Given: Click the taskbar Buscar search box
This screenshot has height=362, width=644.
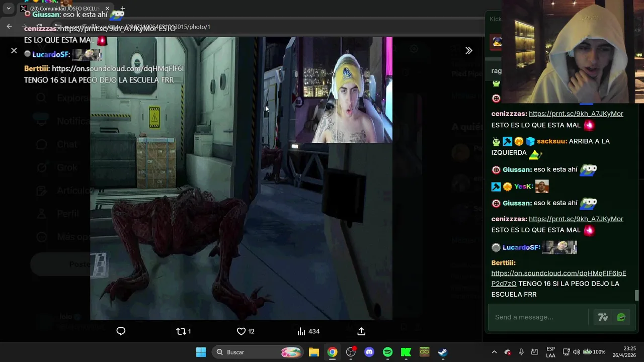Looking at the screenshot, I should [x=258, y=352].
